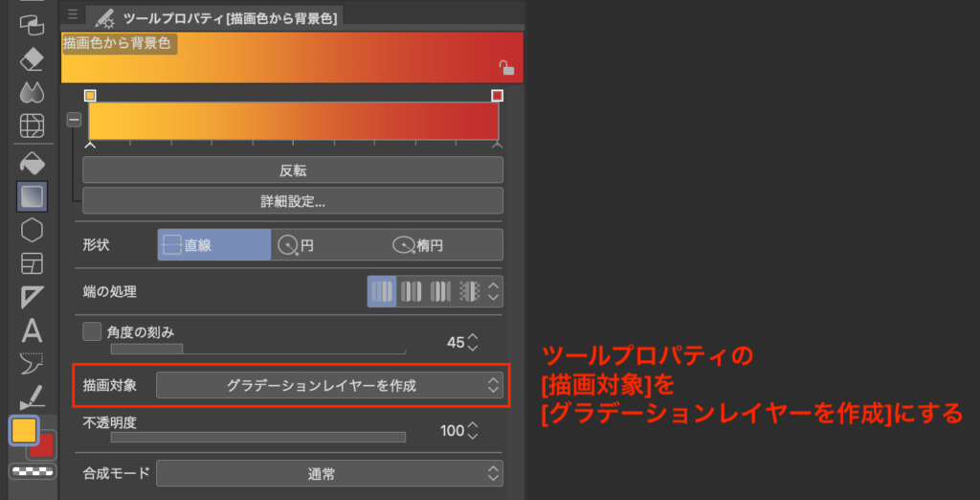Select the Correct line tool

[32, 397]
